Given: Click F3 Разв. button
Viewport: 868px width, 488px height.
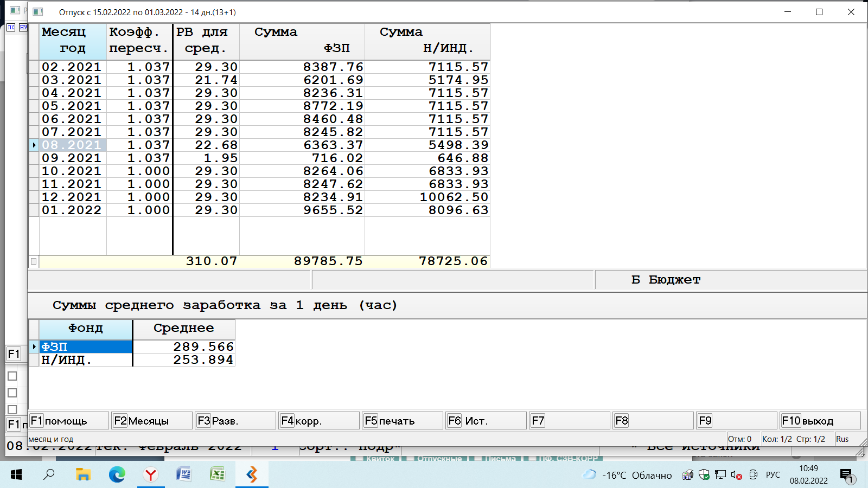Looking at the screenshot, I should (x=235, y=421).
